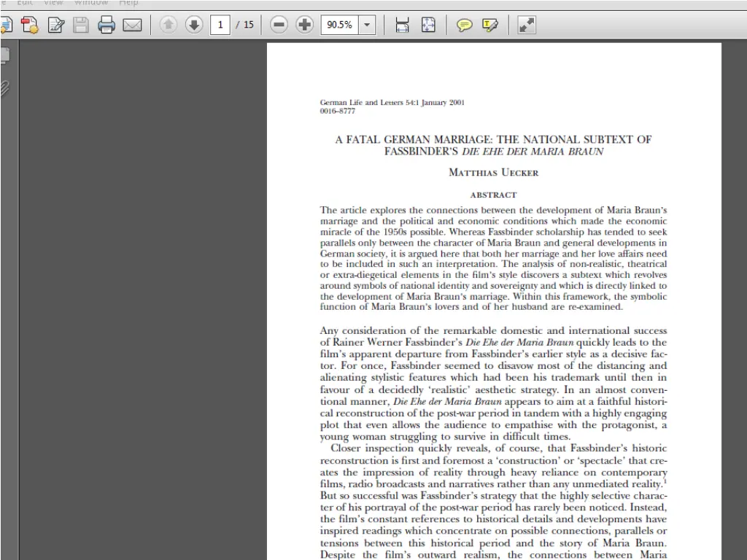
Task: Enable fit-to-width scrolling mode icon
Action: (402, 25)
